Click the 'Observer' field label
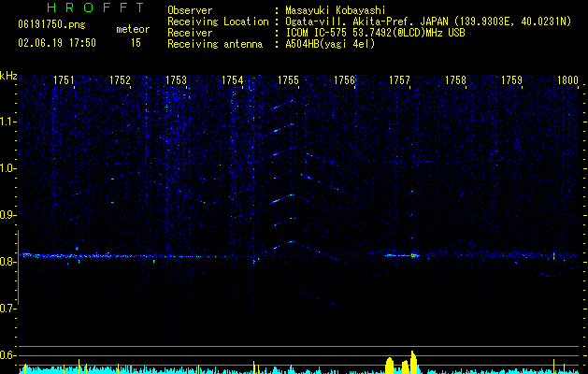 [x=190, y=10]
